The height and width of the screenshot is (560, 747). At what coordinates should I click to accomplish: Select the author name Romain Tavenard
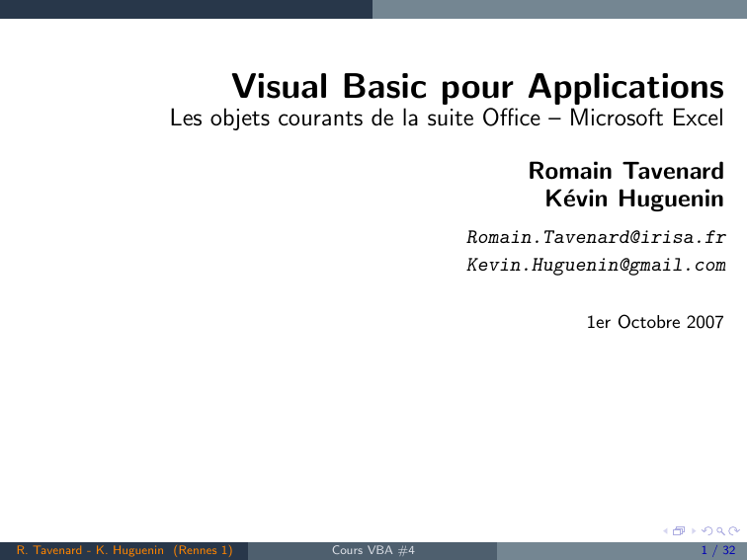pos(626,171)
